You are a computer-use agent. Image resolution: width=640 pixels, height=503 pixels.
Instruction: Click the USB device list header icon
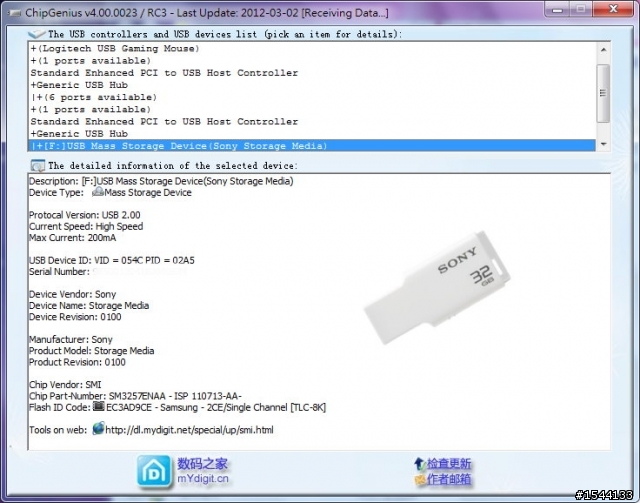click(x=37, y=34)
